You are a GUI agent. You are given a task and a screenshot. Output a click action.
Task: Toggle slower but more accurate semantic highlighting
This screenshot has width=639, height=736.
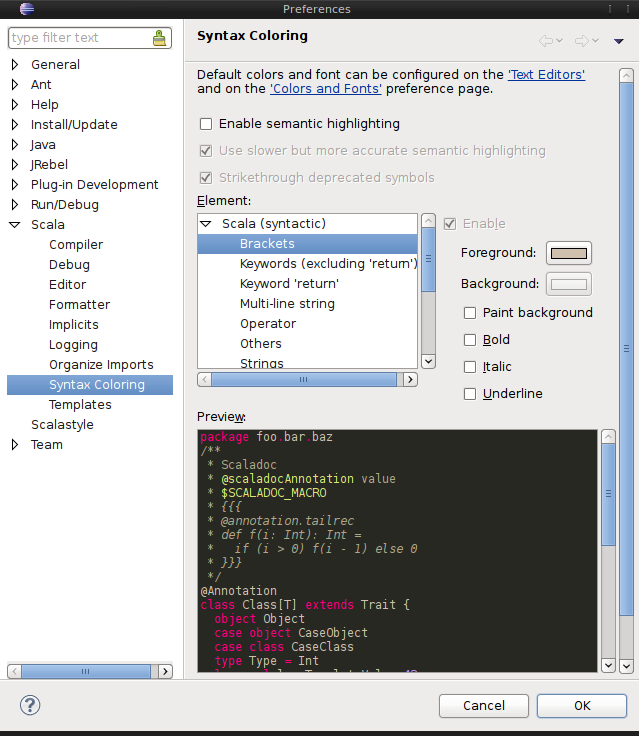206,151
